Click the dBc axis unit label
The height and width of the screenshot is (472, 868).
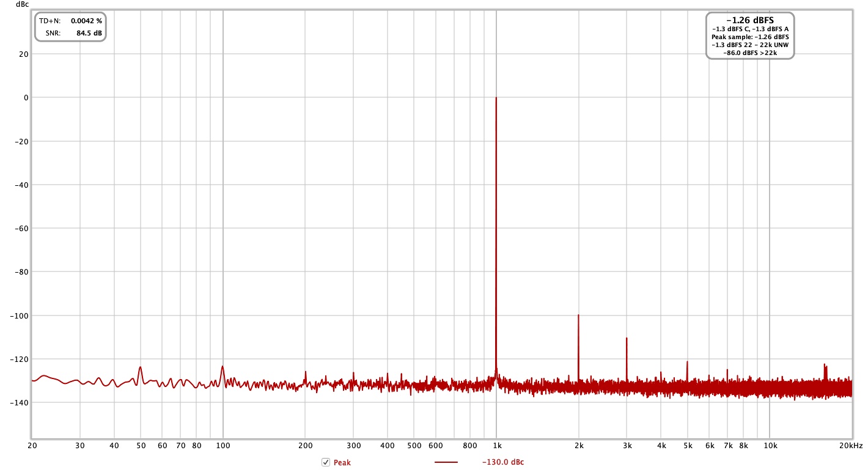tap(22, 4)
